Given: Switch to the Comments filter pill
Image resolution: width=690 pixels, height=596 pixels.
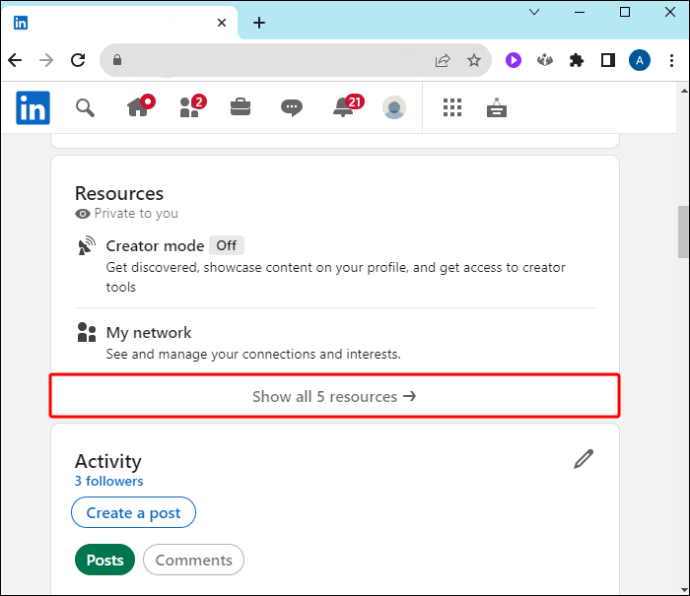Looking at the screenshot, I should tap(194, 560).
